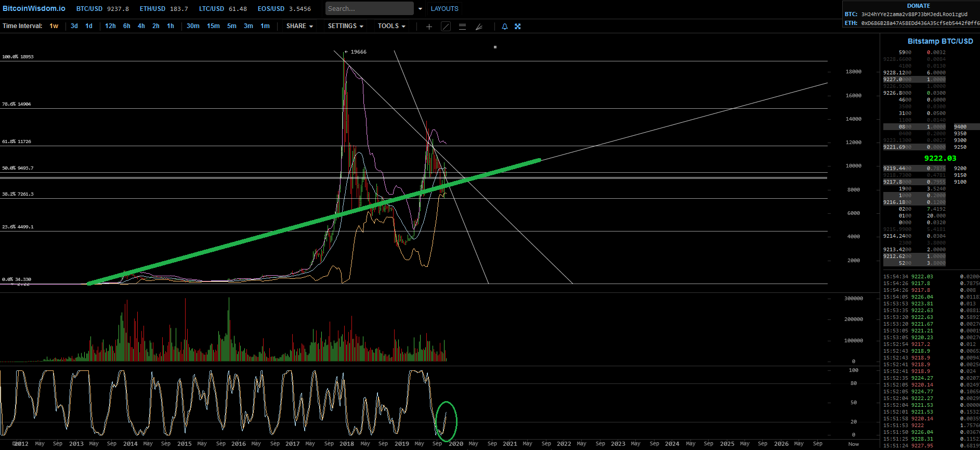Image resolution: width=980 pixels, height=450 pixels.
Task: Toggle fullscreen chart mode icon
Action: click(518, 27)
